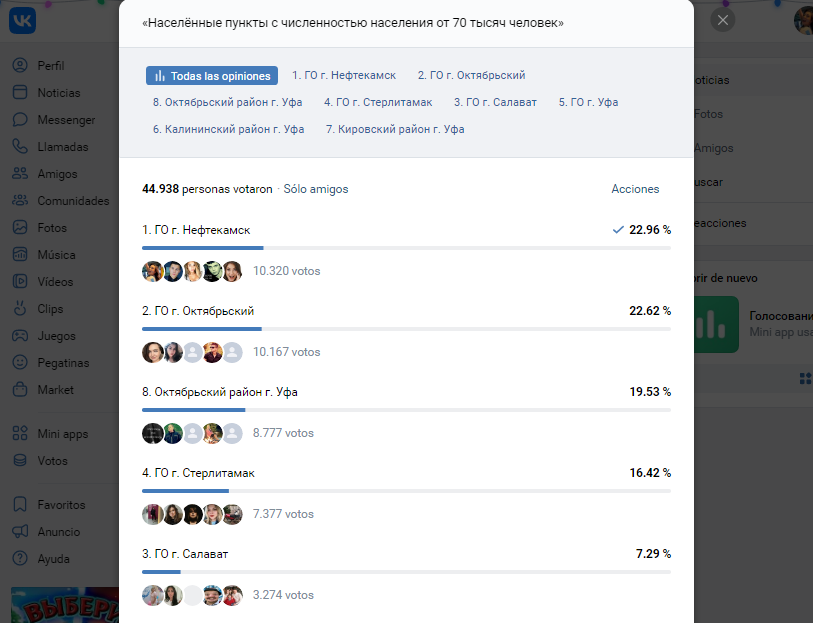Click the ГО г. Нефтекамск result progress bar
The image size is (813, 623).
point(406,247)
